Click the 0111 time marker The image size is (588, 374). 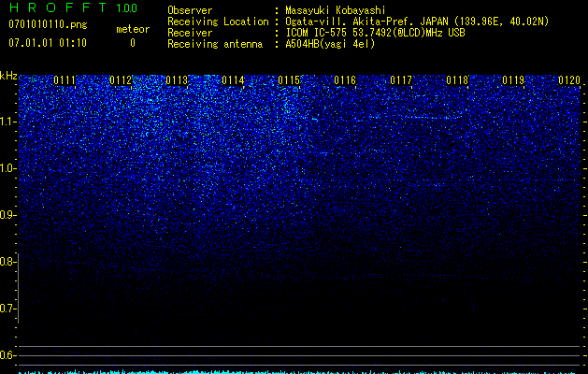65,80
